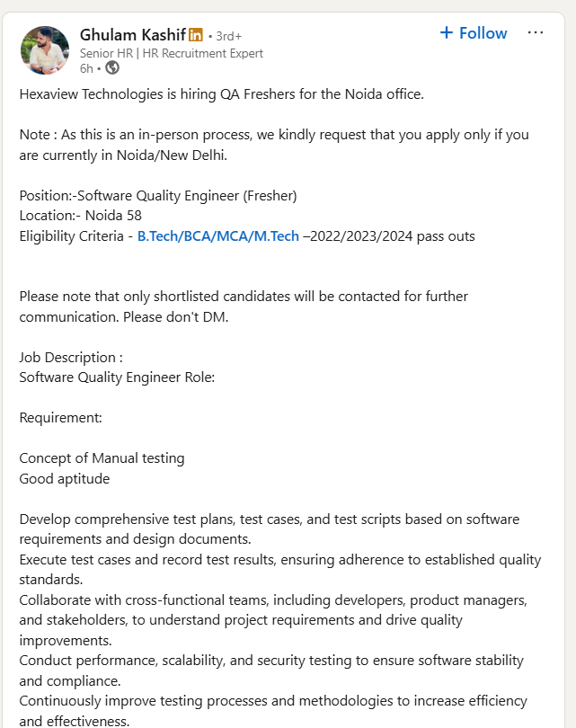
Task: Click the in-person process note paragraph
Action: click(274, 145)
